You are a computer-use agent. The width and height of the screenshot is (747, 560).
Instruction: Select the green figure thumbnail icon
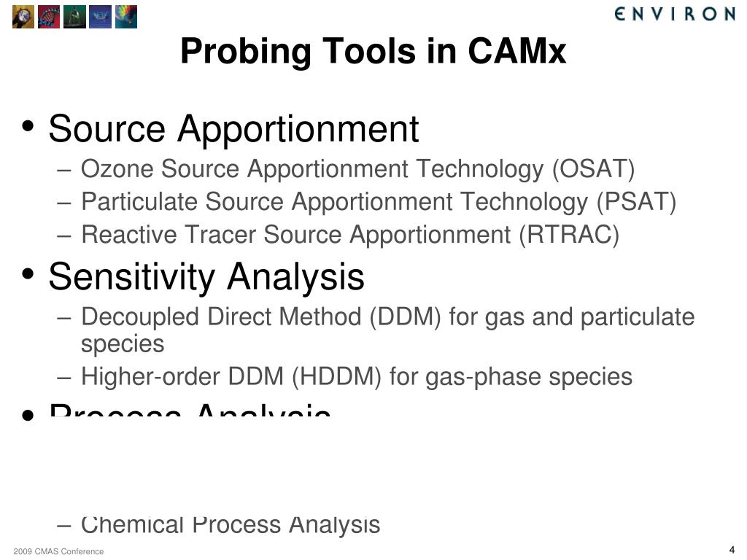(x=75, y=17)
